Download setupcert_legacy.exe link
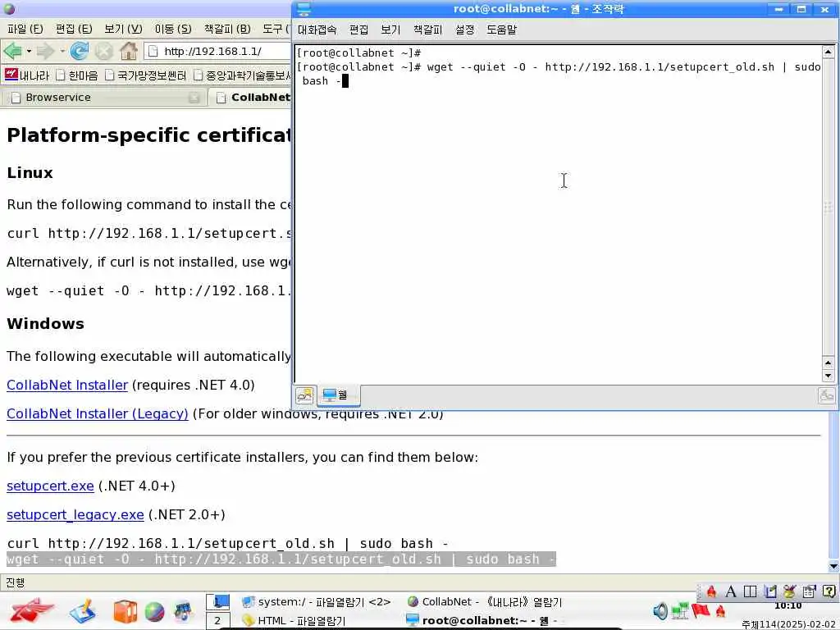840x630 pixels. coord(75,515)
